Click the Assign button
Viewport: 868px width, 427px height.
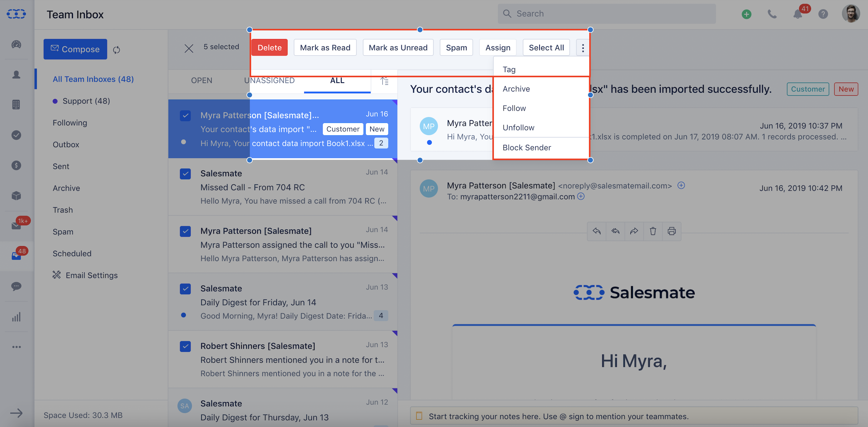pos(498,47)
